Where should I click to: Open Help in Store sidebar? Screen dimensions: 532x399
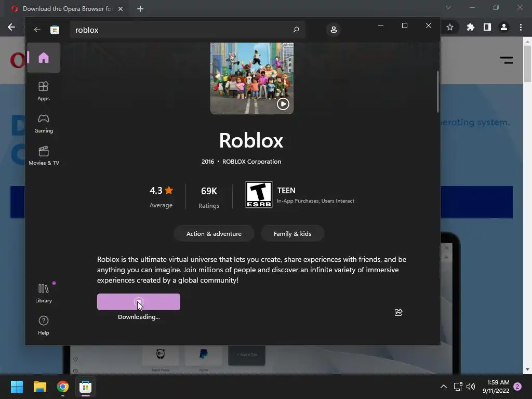coord(44,325)
